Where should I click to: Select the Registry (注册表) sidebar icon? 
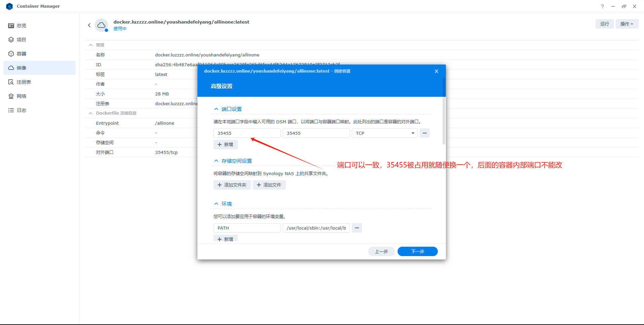[11, 82]
